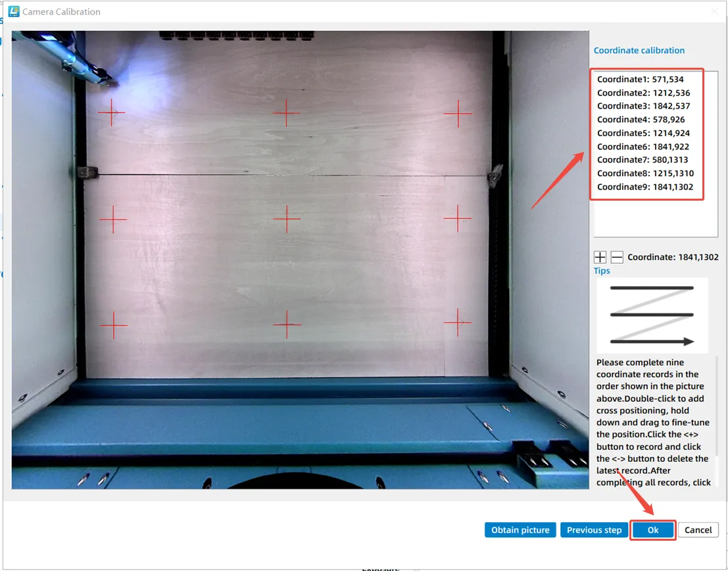
Task: Go back with Previous step button
Action: [594, 530]
